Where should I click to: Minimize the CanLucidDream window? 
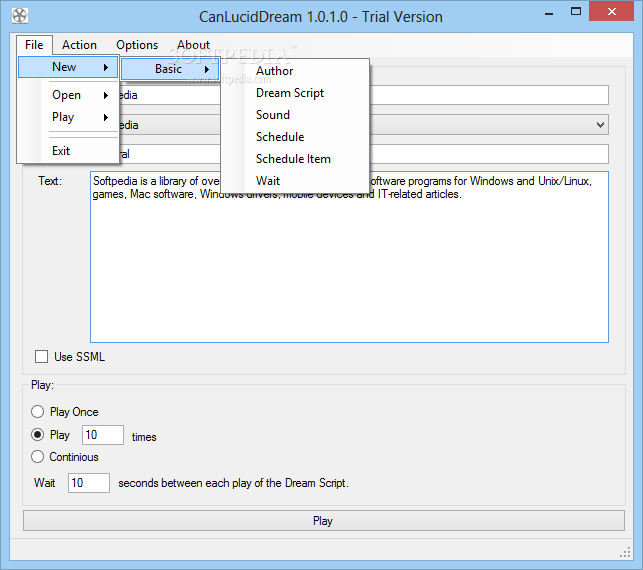pos(549,13)
